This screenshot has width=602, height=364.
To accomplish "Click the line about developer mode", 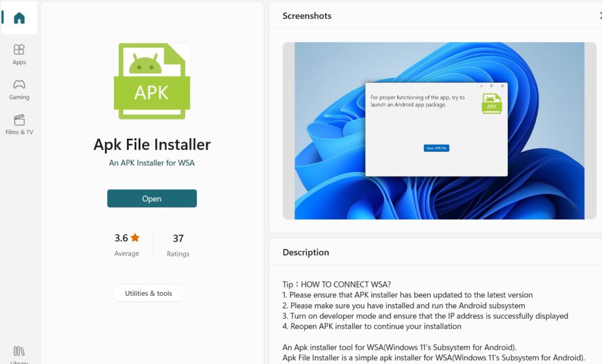I will point(426,316).
